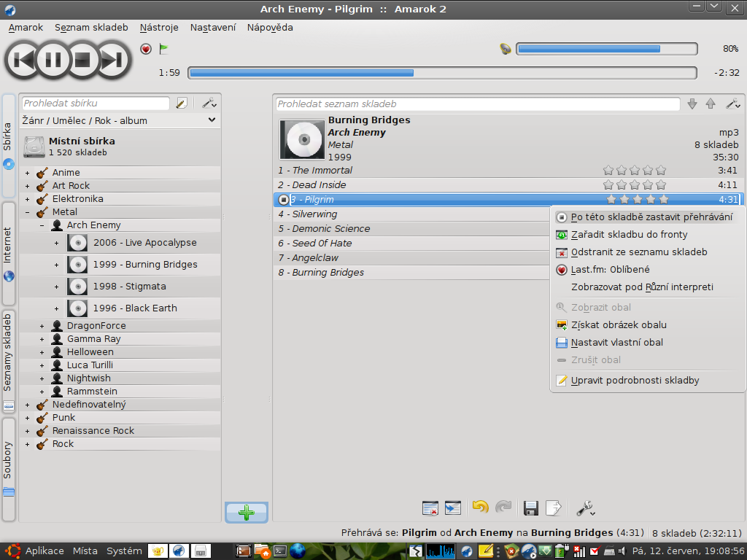Click the green flag bookmark icon

[x=164, y=49]
